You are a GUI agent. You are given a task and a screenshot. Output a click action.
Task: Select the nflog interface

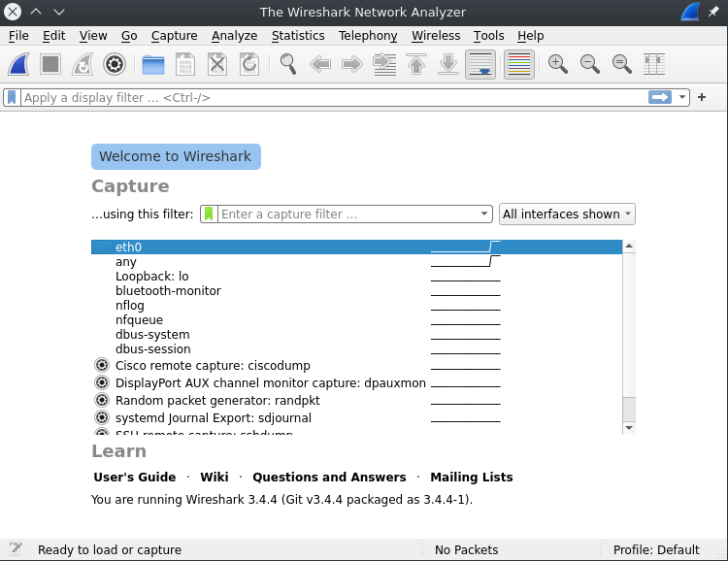[x=356, y=305]
